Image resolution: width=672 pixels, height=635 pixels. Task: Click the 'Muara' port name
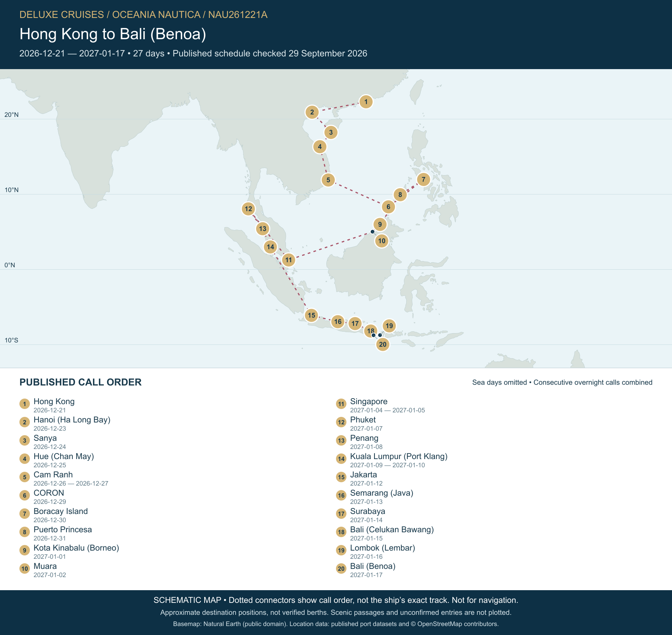click(x=45, y=566)
